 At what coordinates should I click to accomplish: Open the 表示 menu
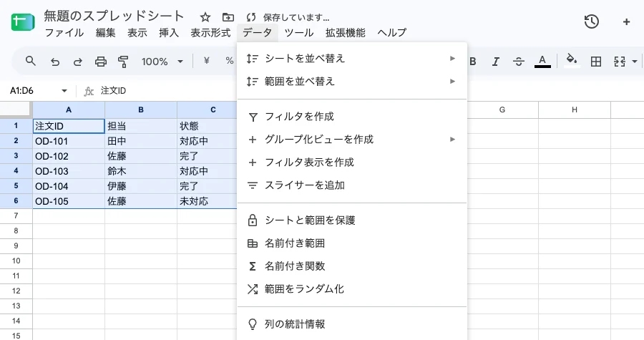137,32
